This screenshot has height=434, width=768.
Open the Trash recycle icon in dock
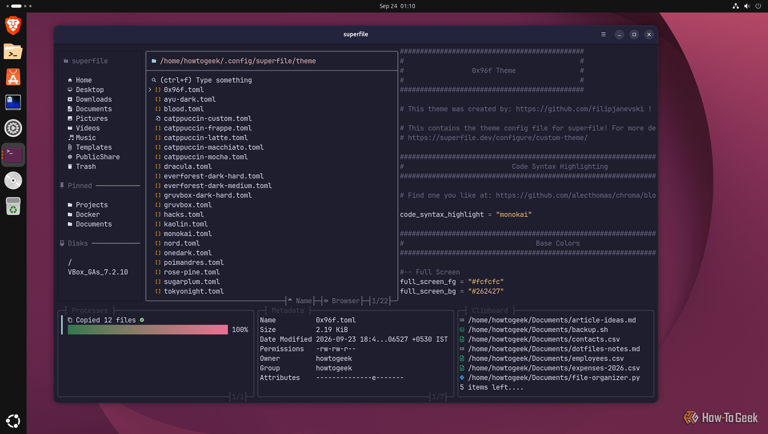(13, 206)
